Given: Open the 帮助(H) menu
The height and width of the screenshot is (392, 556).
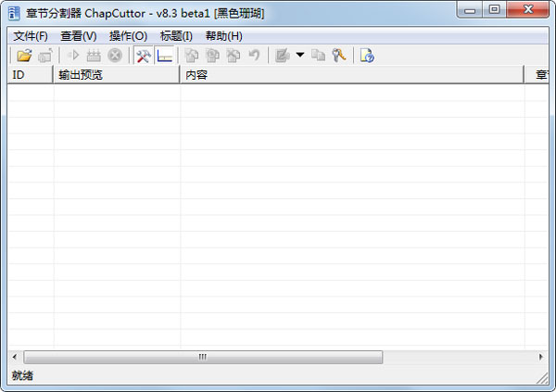Looking at the screenshot, I should (224, 36).
